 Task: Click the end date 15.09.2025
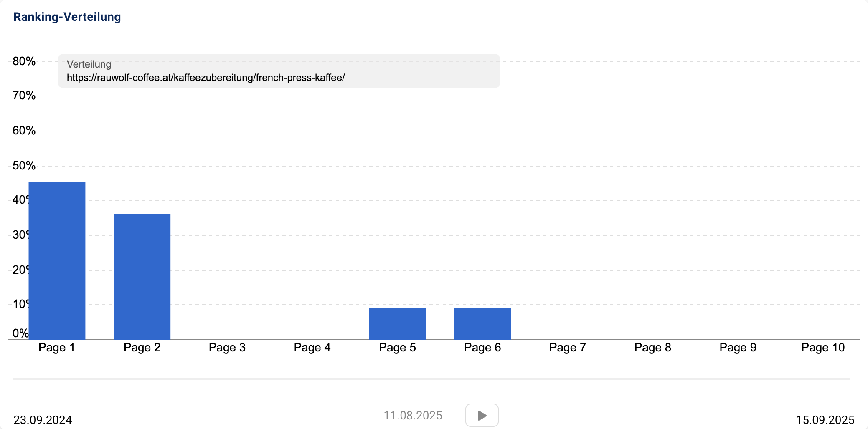(x=825, y=420)
